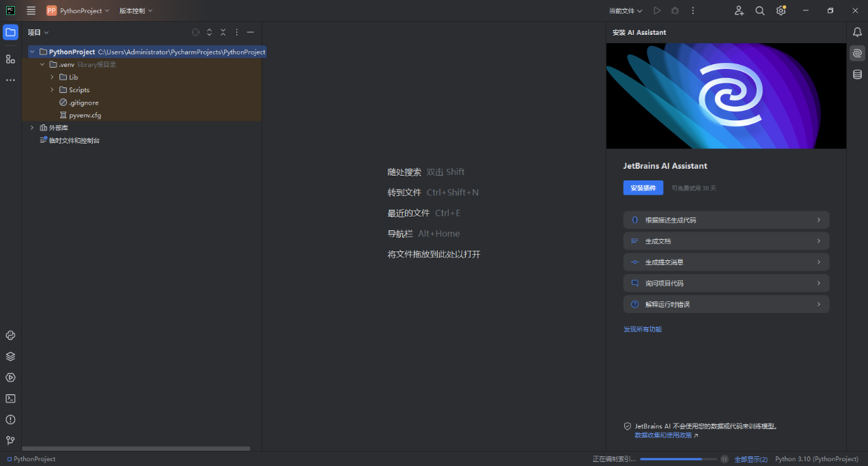Image resolution: width=868 pixels, height=466 pixels.
Task: Open the Problems tool window
Action: click(10, 420)
